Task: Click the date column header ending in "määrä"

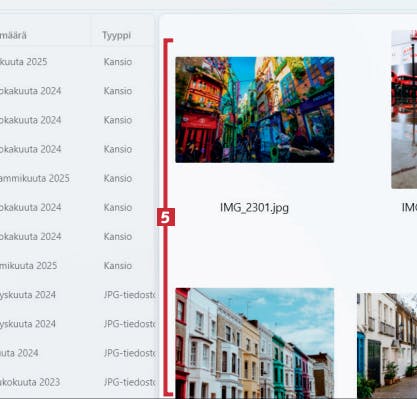Action: (13, 35)
